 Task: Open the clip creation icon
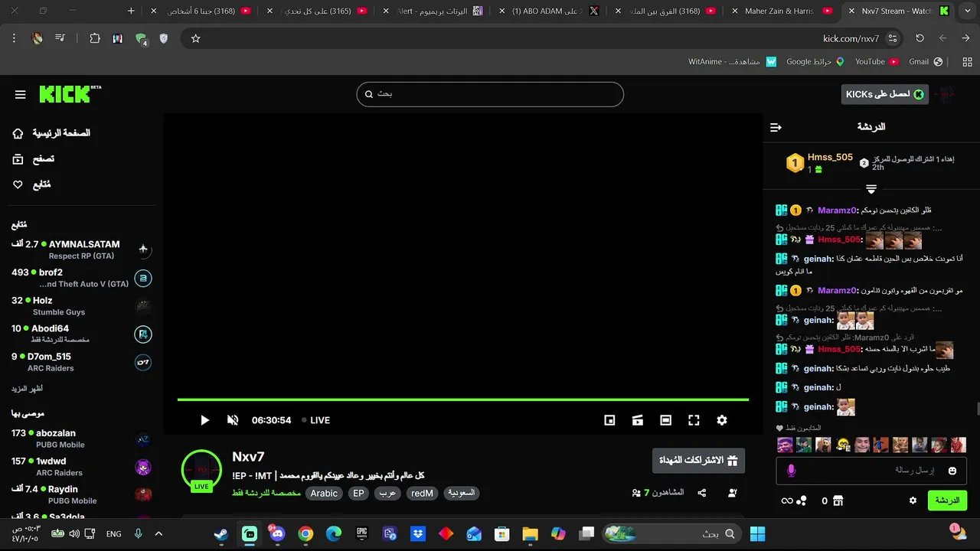pyautogui.click(x=638, y=420)
